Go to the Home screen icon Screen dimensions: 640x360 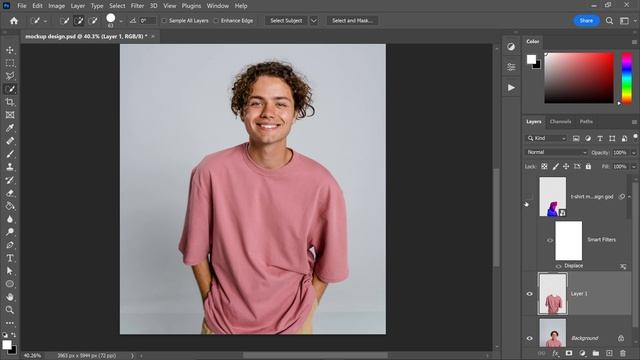point(14,21)
